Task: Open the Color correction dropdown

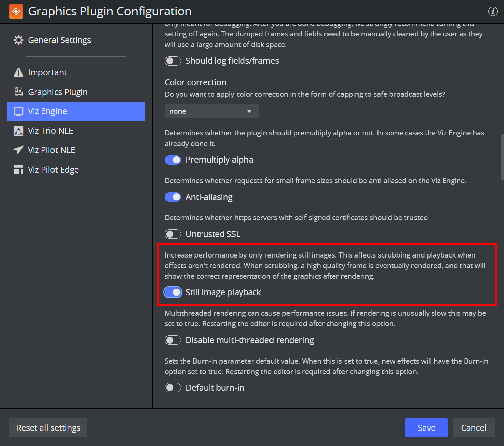Action: [211, 111]
